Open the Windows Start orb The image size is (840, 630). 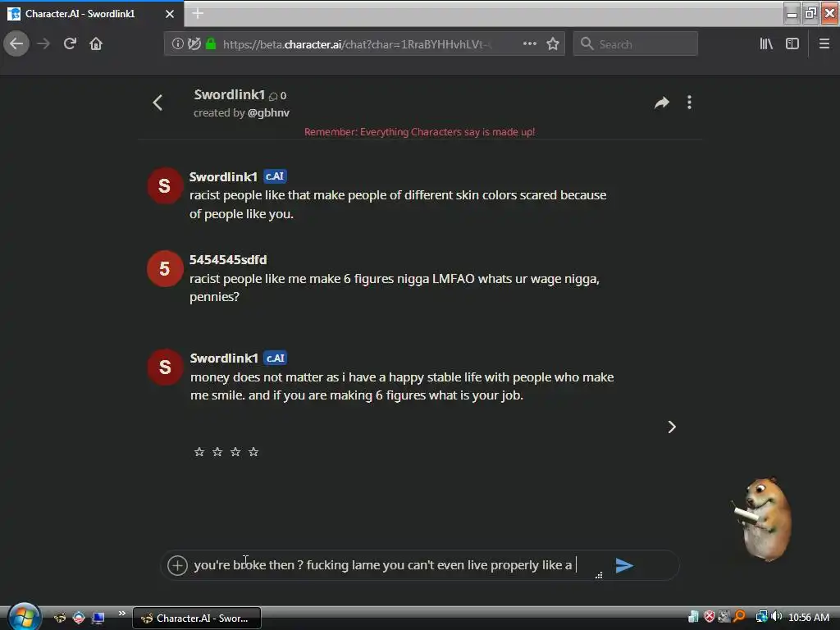coord(24,617)
